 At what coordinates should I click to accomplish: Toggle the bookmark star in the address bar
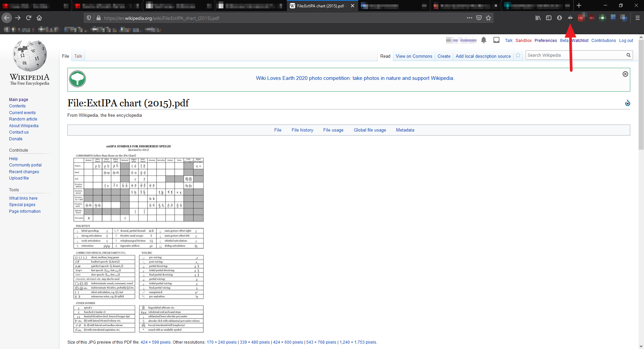[488, 18]
